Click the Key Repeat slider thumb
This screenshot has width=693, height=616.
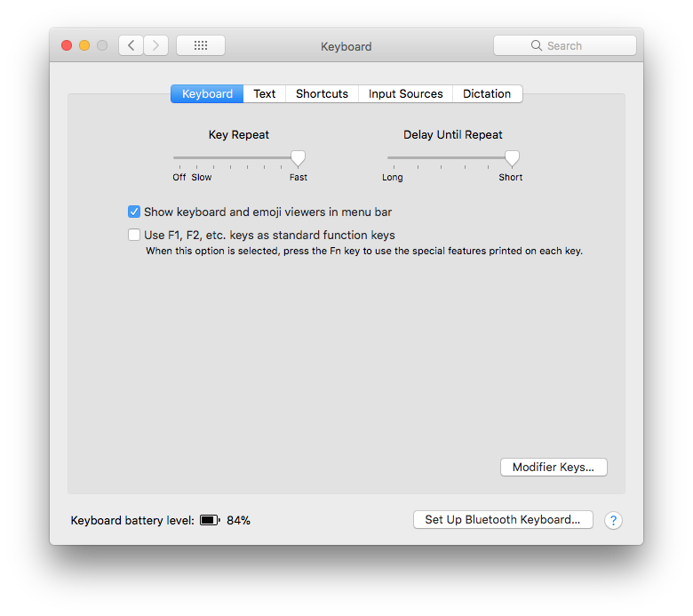click(298, 158)
